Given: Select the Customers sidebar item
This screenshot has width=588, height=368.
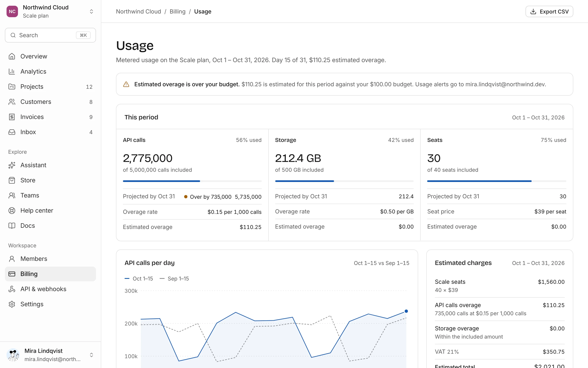Looking at the screenshot, I should pos(50,102).
